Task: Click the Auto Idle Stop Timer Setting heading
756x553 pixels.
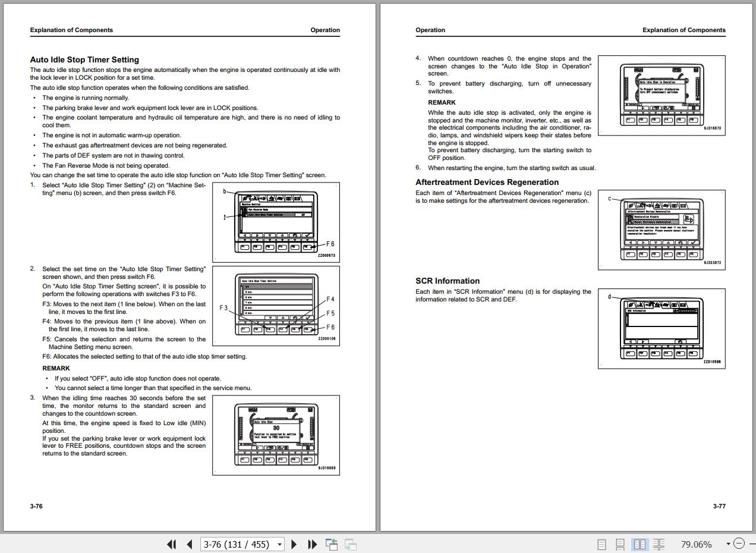Action: [x=84, y=59]
